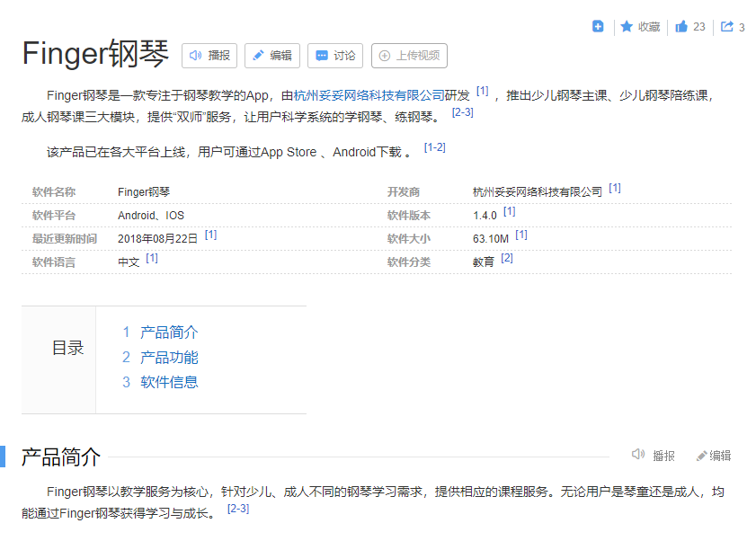Image resolution: width=756 pixels, height=541 pixels.
Task: Open the 讨论 discussion button
Action: click(x=335, y=56)
